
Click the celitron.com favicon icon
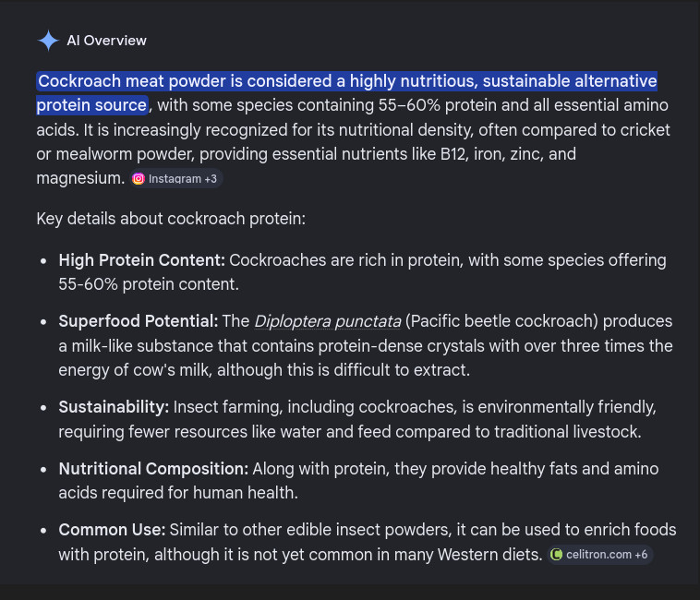[x=556, y=555]
